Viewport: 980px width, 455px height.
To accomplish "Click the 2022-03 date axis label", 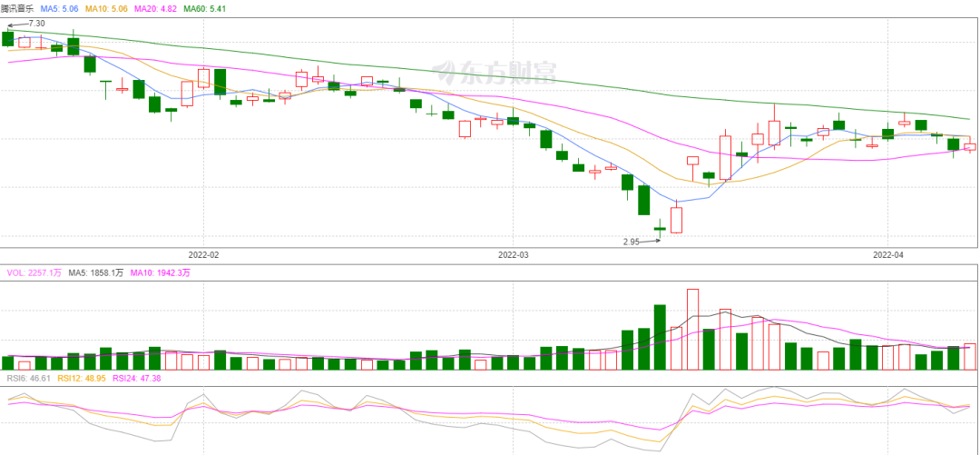I will [x=513, y=254].
